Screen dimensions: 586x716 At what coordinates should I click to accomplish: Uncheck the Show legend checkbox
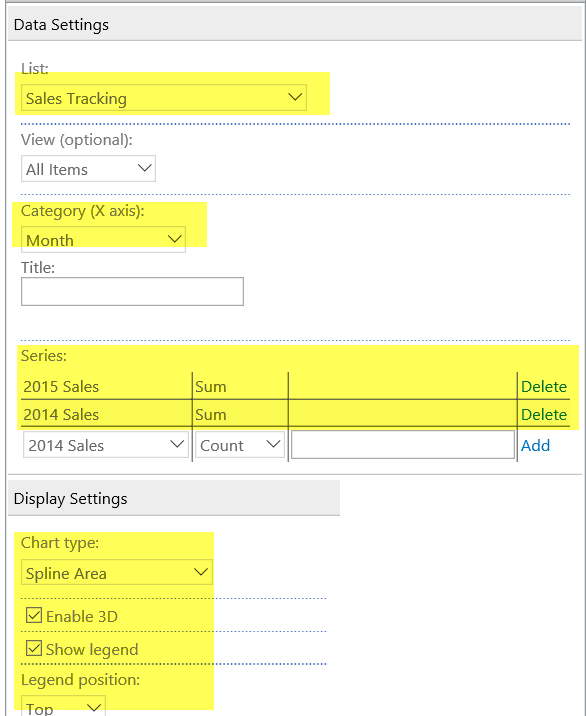[x=34, y=648]
